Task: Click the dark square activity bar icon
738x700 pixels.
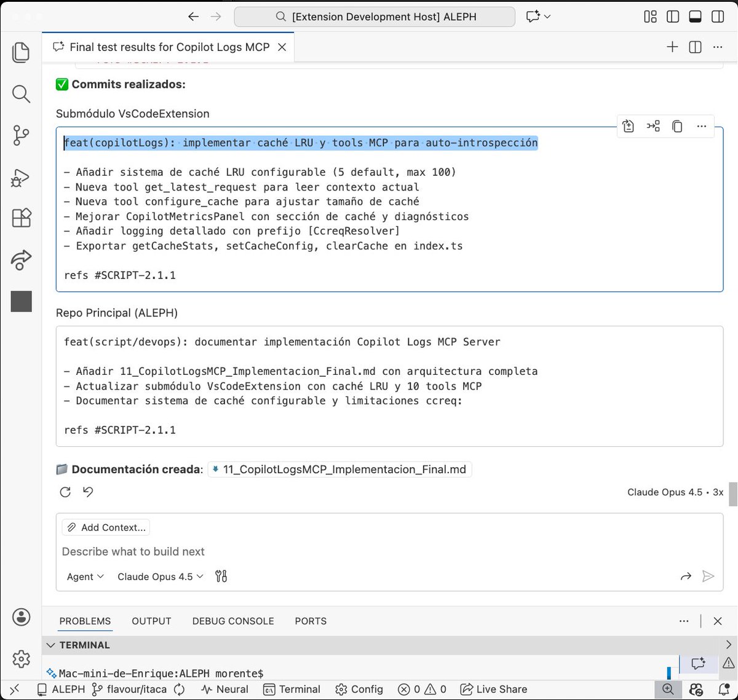Action: [x=21, y=301]
